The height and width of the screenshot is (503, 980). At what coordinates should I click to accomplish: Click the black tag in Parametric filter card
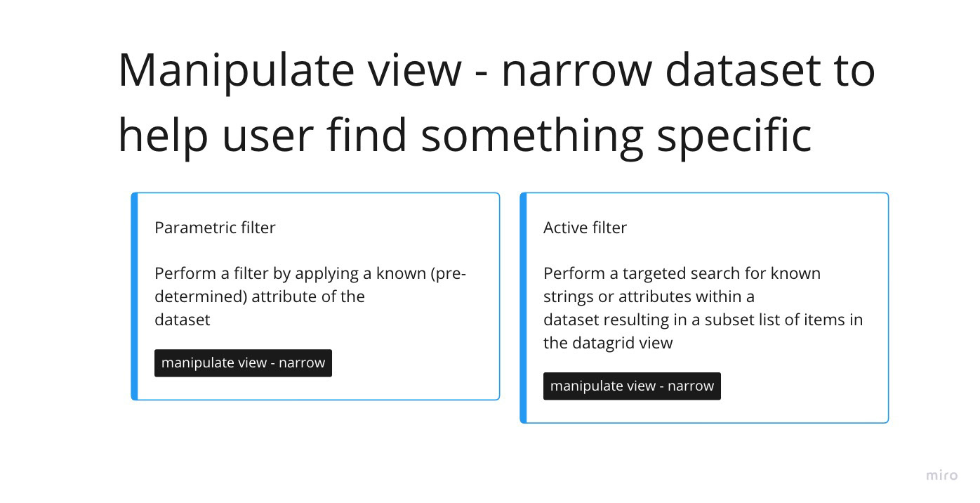[x=243, y=363]
